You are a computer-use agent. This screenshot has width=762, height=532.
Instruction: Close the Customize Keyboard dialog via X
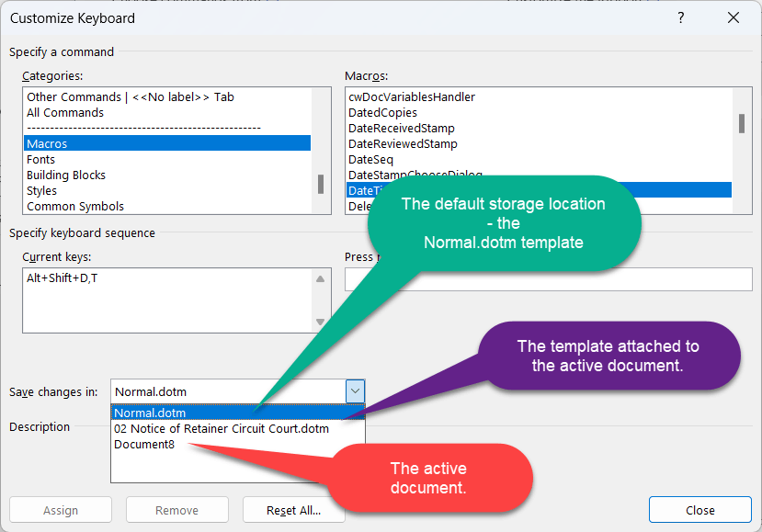coord(733,17)
